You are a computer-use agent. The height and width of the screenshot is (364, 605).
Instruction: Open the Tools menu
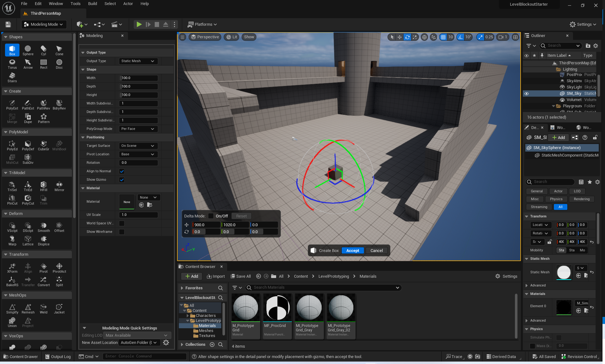tap(75, 4)
